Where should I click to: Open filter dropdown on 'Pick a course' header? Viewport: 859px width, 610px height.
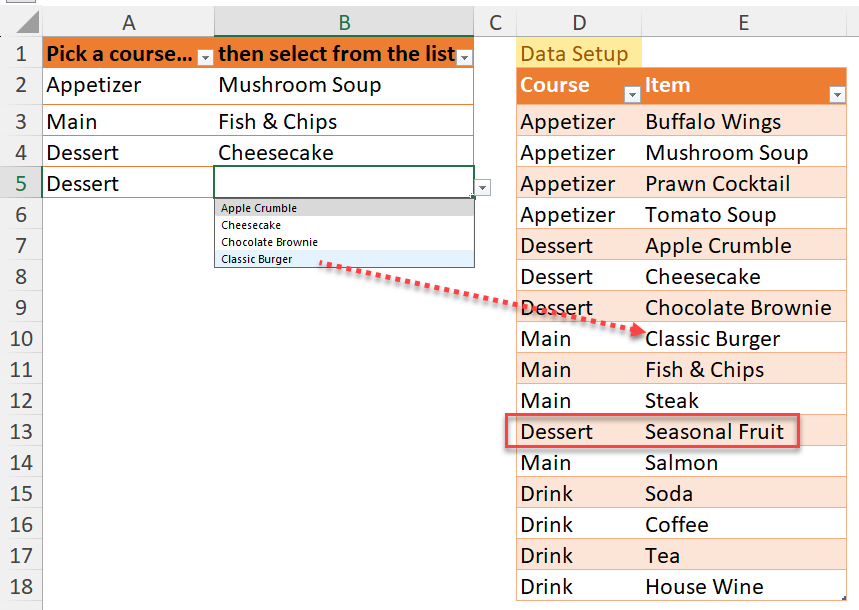pos(205,58)
